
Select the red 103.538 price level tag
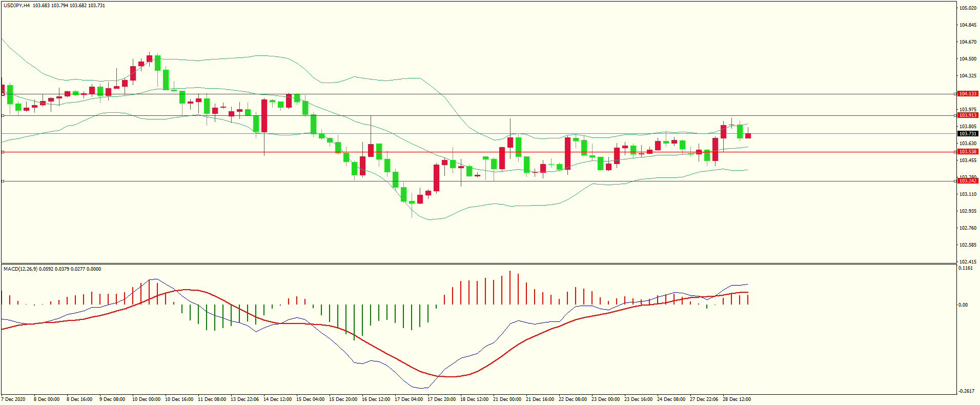tap(968, 152)
